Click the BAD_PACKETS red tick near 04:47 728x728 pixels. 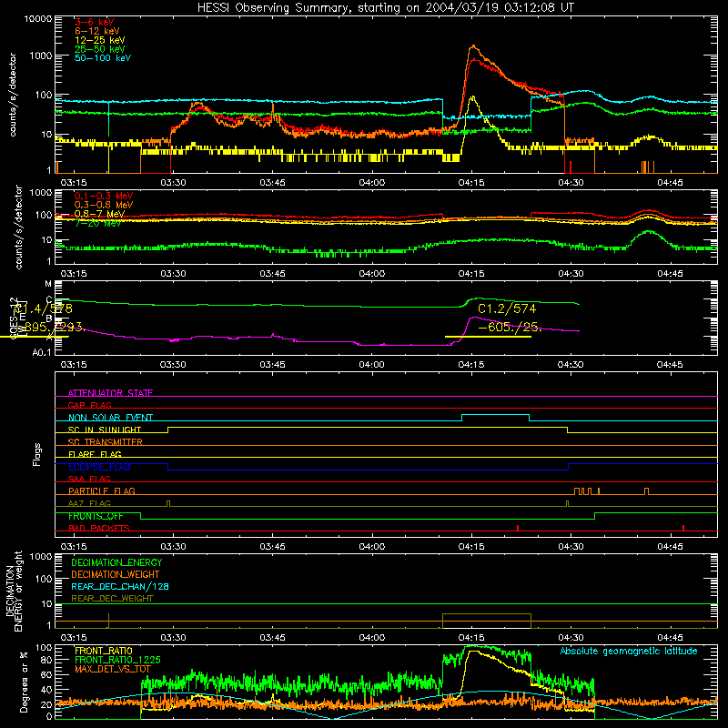[683, 528]
